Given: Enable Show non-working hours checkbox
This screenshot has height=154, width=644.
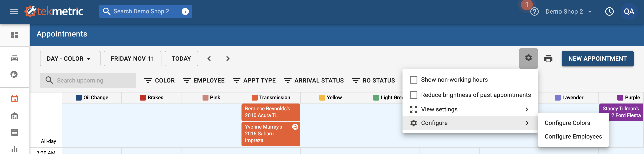Looking at the screenshot, I should 414,80.
